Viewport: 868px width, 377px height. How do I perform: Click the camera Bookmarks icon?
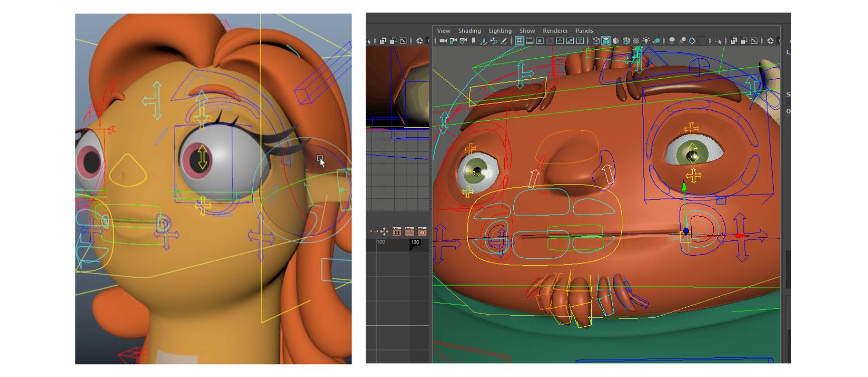pyautogui.click(x=474, y=41)
